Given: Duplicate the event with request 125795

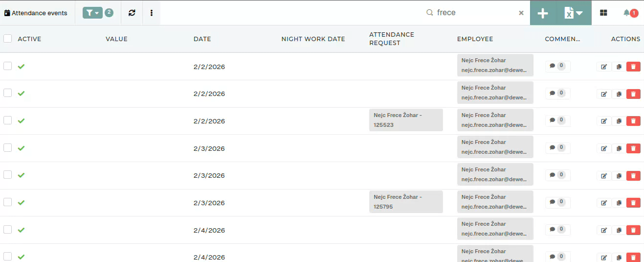Looking at the screenshot, I should tap(619, 203).
